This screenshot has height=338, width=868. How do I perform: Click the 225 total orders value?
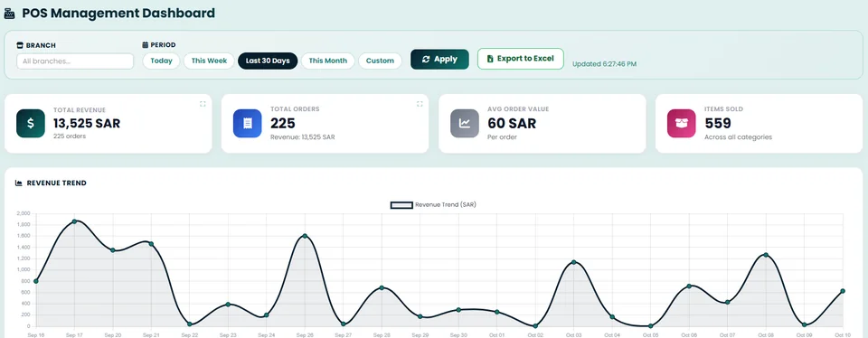(283, 124)
